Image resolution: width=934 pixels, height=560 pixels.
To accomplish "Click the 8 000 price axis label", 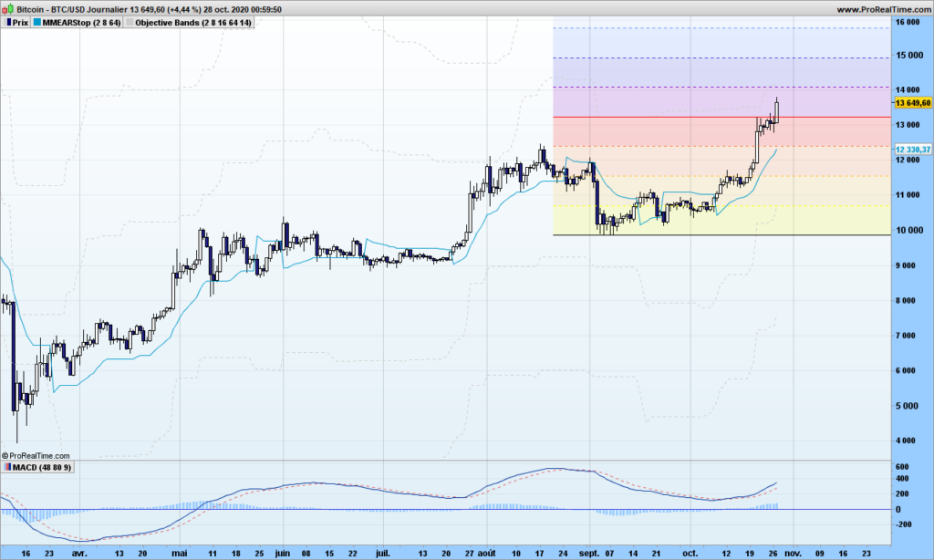I will tap(907, 300).
